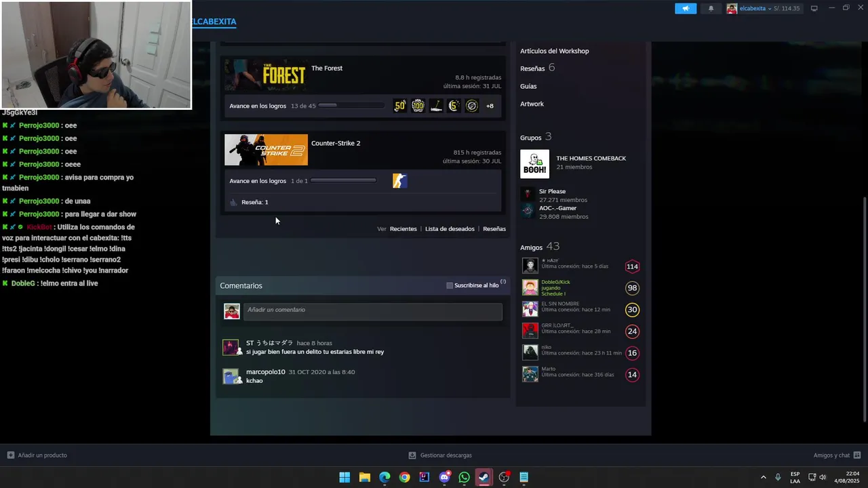
Task: Open The Forest game banner
Action: [266, 75]
